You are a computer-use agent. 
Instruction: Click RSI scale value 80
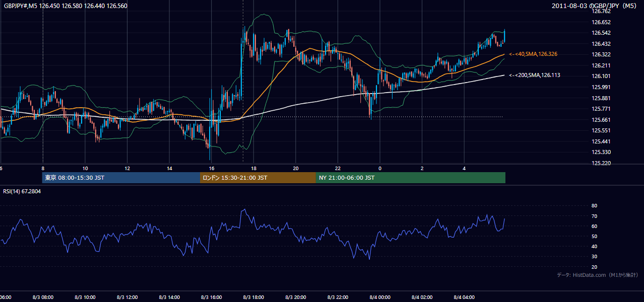click(x=594, y=206)
